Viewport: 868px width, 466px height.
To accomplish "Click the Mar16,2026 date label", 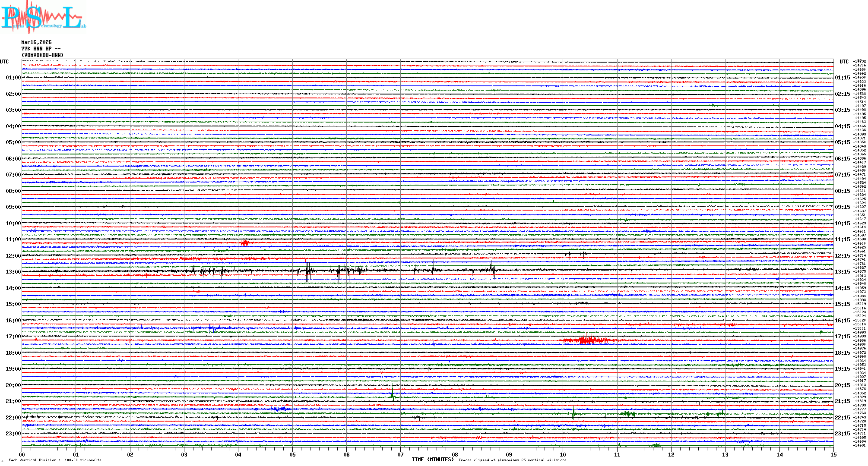I will (36, 42).
